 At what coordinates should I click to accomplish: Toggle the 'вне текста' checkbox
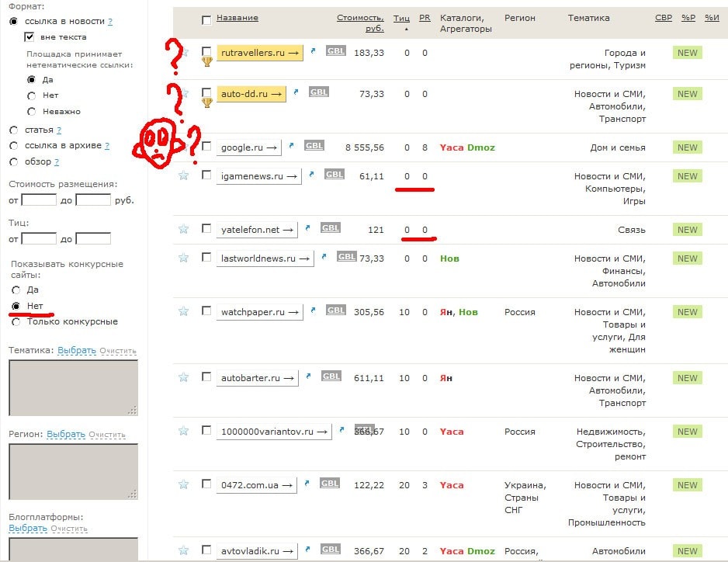[29, 36]
